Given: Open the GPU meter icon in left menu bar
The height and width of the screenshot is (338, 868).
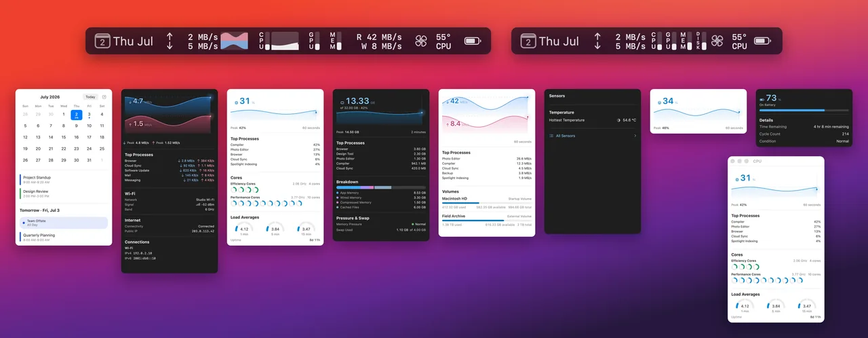Looking at the screenshot, I should point(314,41).
